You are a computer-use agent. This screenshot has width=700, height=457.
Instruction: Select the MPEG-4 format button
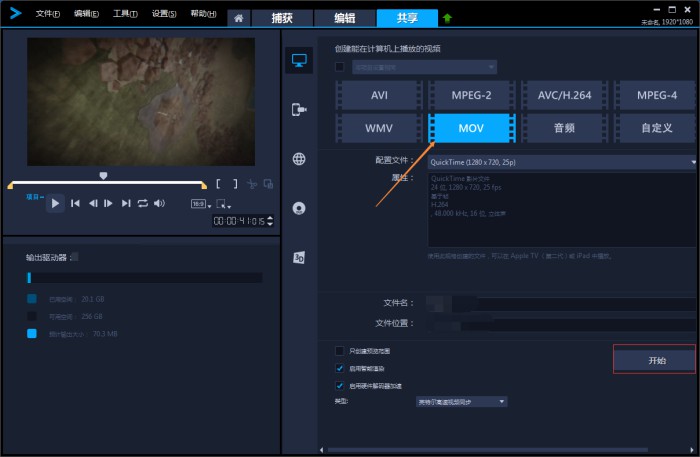pyautogui.click(x=654, y=96)
